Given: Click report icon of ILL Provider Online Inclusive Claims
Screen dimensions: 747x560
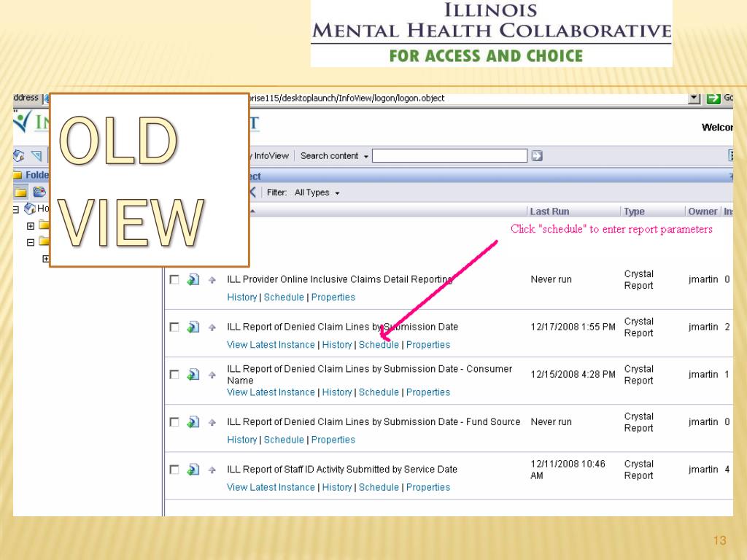Looking at the screenshot, I should (193, 279).
